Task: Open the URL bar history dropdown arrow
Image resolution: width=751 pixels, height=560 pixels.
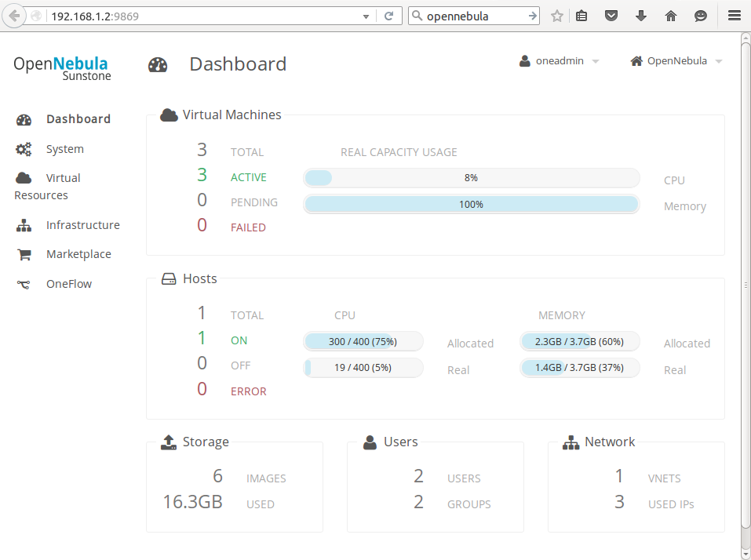Action: [x=366, y=16]
